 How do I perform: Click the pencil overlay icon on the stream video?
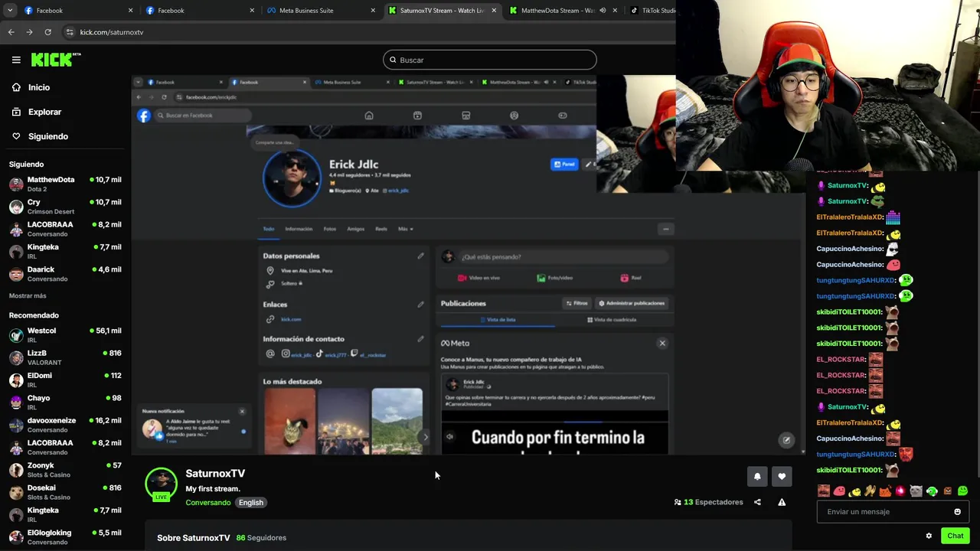(x=786, y=440)
